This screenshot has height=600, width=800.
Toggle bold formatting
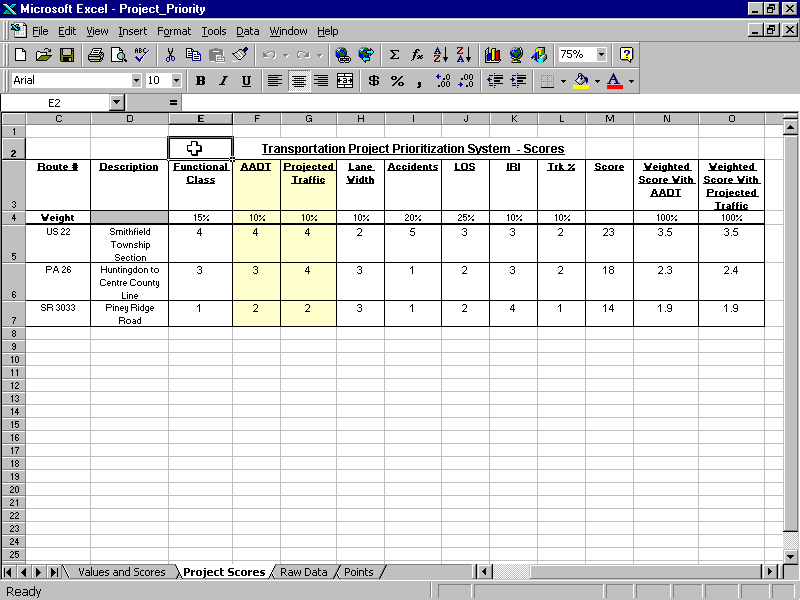(200, 81)
